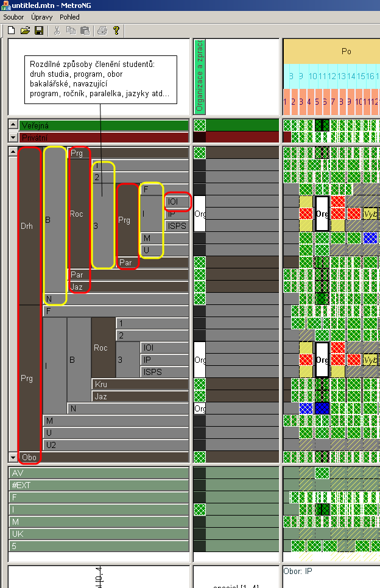Save the timetable with the floppy disk icon
The image size is (380, 588).
tap(38, 30)
